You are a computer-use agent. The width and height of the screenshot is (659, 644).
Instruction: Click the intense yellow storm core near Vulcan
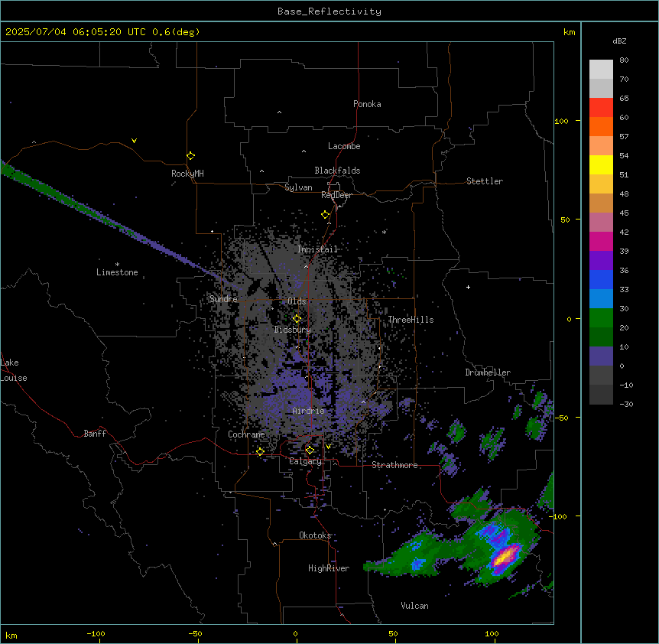point(504,558)
